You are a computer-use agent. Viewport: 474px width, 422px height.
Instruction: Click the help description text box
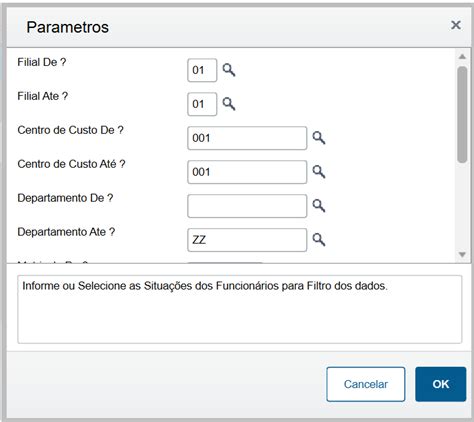coord(240,309)
